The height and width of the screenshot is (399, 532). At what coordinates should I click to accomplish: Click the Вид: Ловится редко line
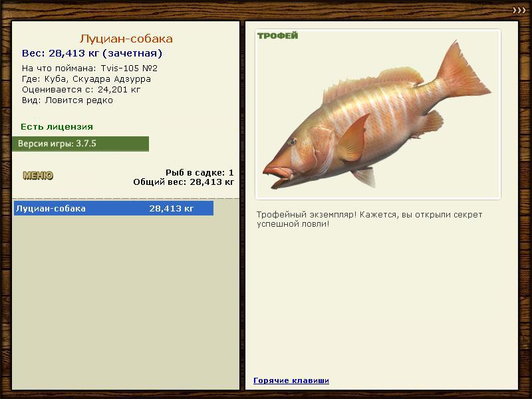(x=67, y=100)
